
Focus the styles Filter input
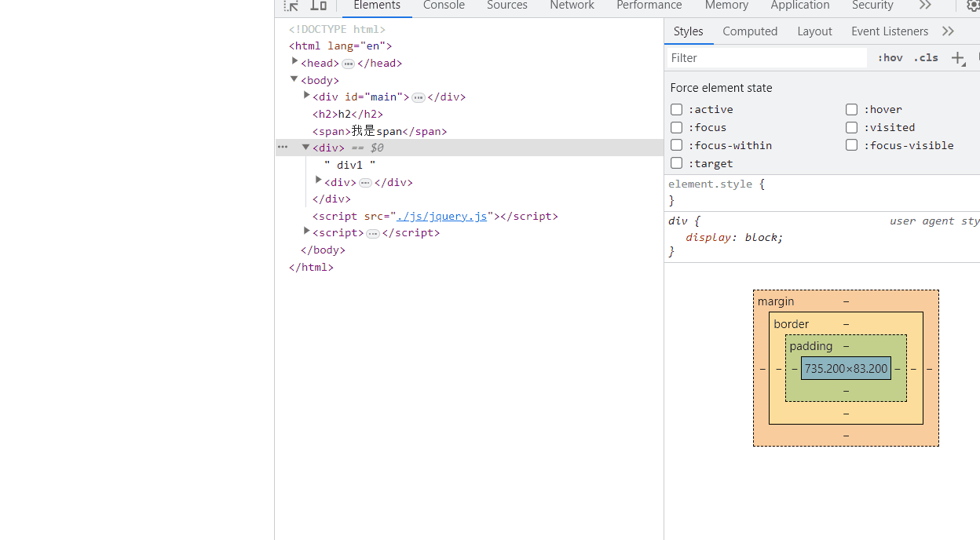coord(766,58)
